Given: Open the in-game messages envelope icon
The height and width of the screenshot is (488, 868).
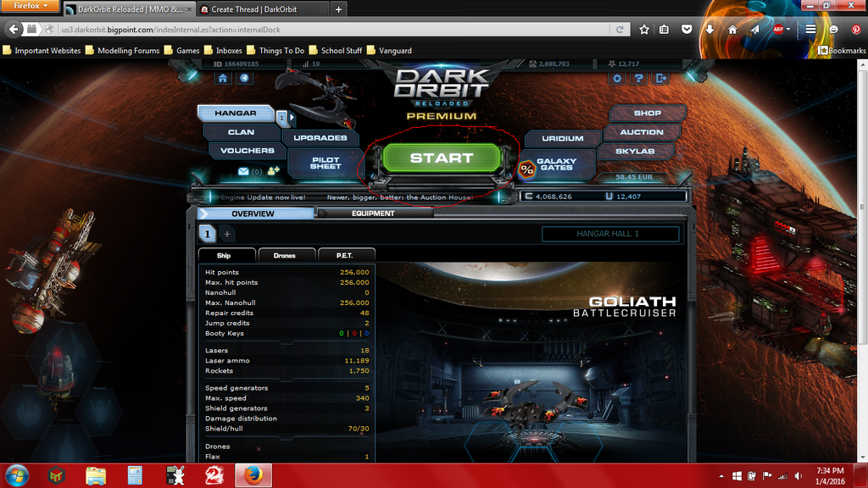Looking at the screenshot, I should [x=243, y=172].
